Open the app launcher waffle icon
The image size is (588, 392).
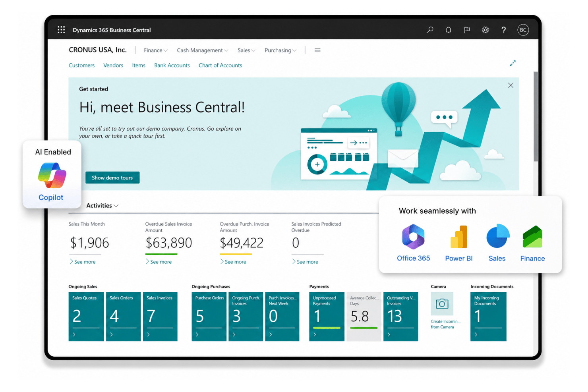tap(61, 30)
